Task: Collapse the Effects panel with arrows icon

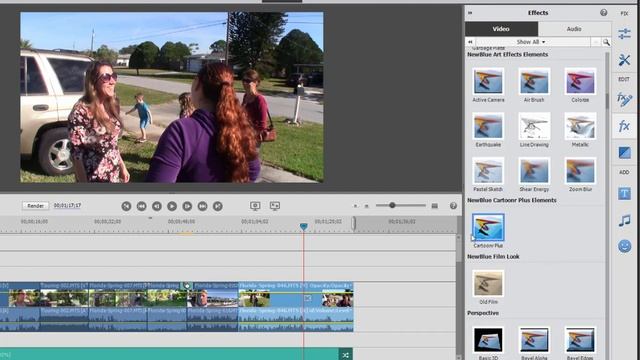Action: pos(470,13)
